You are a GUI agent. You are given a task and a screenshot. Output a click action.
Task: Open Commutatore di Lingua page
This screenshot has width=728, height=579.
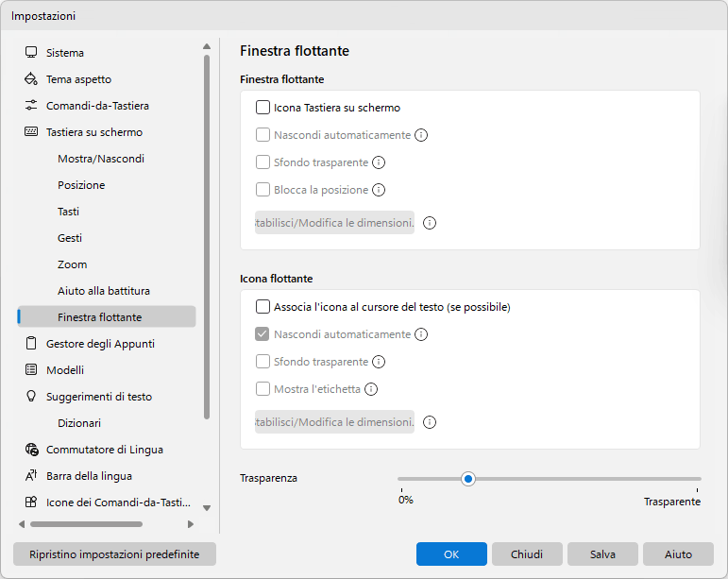107,450
